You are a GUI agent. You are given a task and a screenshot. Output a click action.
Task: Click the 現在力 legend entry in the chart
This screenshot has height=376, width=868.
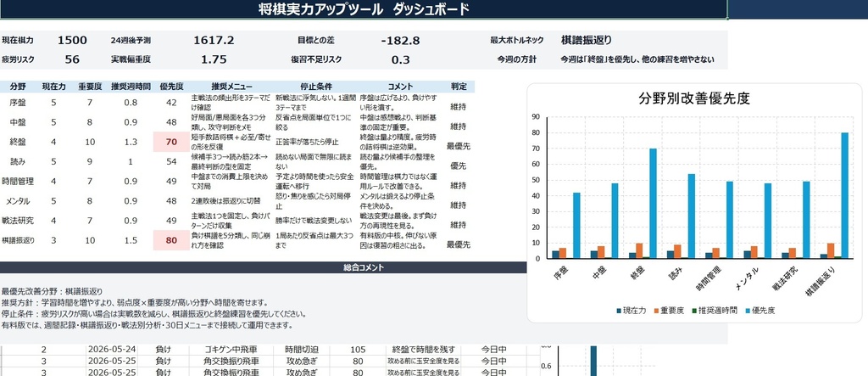[631, 311]
